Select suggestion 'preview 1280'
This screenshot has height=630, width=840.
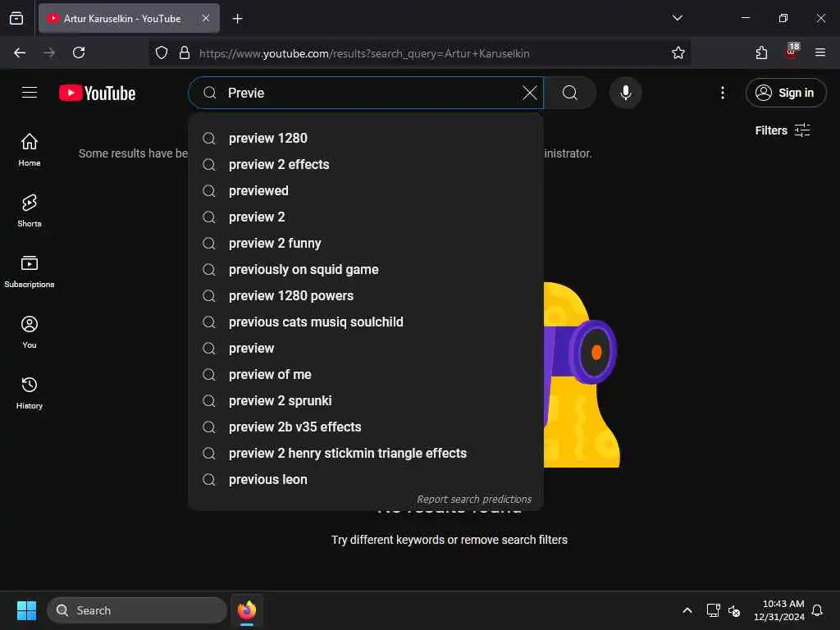366,138
